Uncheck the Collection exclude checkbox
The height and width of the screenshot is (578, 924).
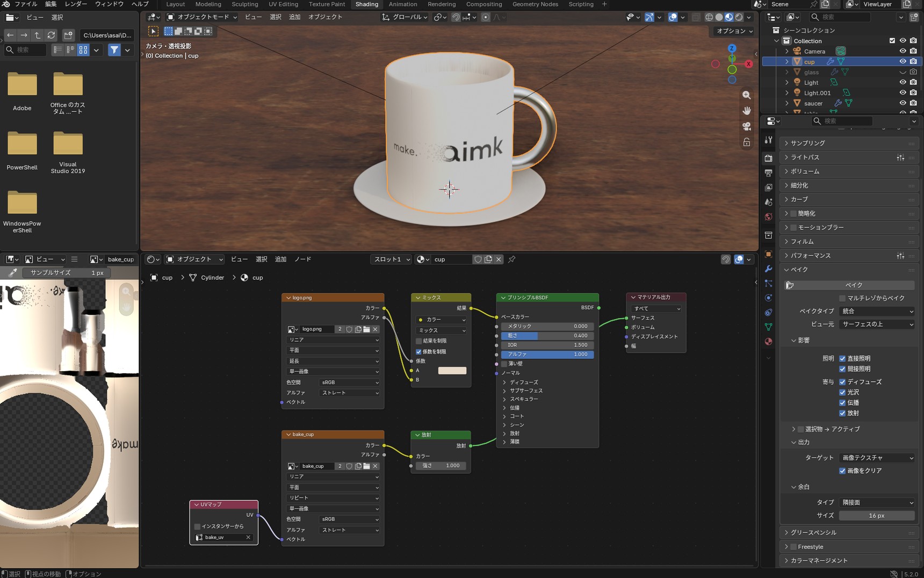click(x=892, y=41)
